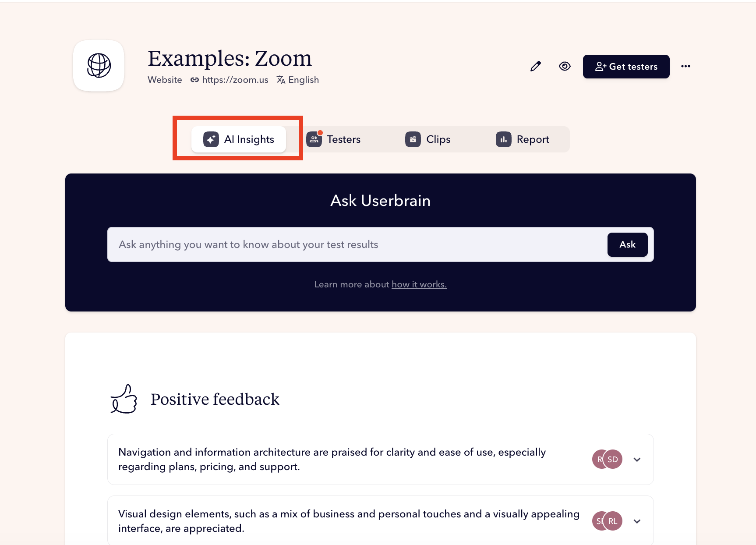Image resolution: width=756 pixels, height=545 pixels.
Task: Open the how it works link
Action: 419,284
